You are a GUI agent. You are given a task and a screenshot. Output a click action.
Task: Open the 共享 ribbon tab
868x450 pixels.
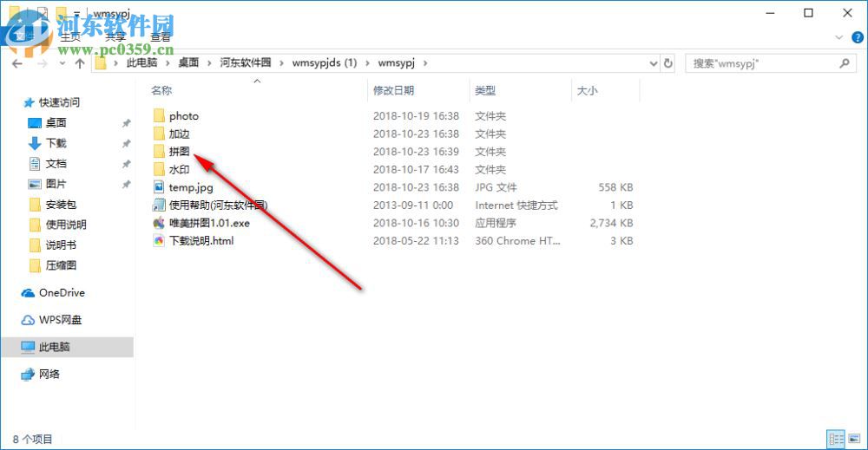(x=115, y=37)
